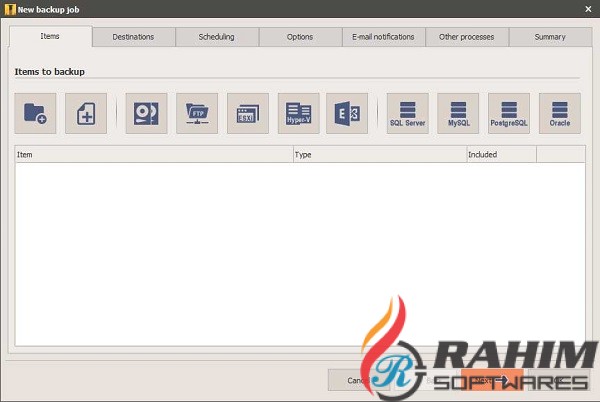Screen dimensions: 600x402
Task: Sort by the Type column header
Action: click(x=380, y=155)
